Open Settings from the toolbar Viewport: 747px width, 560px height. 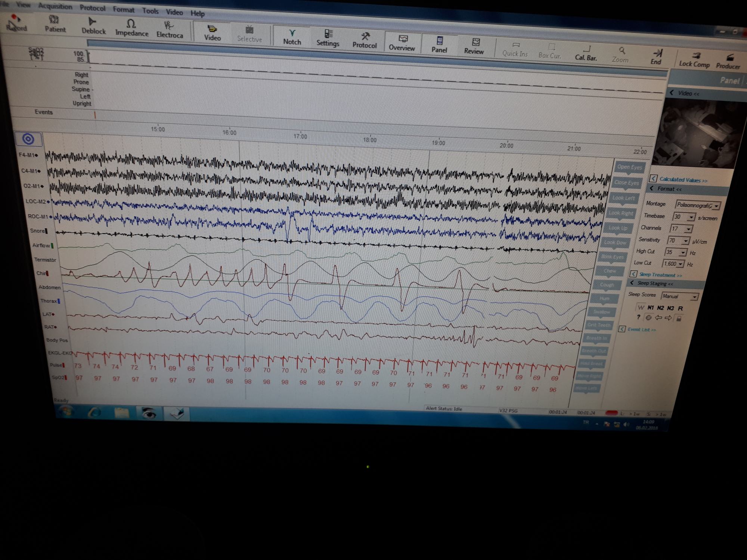328,38
